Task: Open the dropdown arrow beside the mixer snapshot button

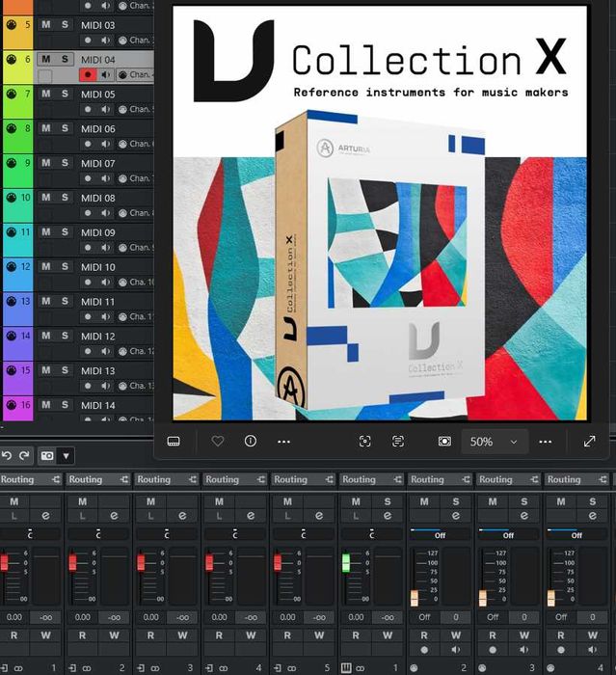Action: click(66, 455)
